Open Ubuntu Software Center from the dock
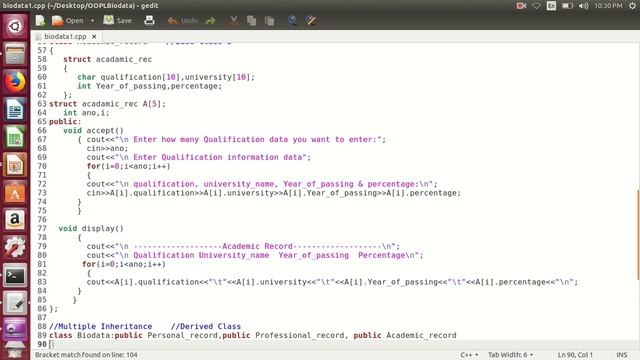640x360 pixels. point(15,193)
